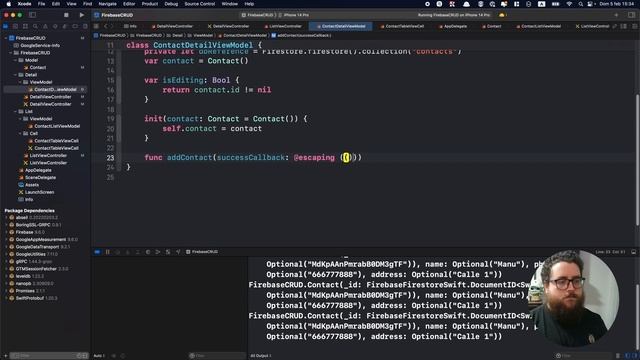The width and height of the screenshot is (640, 360).
Task: Click the addContact function name in code
Action: (189, 158)
